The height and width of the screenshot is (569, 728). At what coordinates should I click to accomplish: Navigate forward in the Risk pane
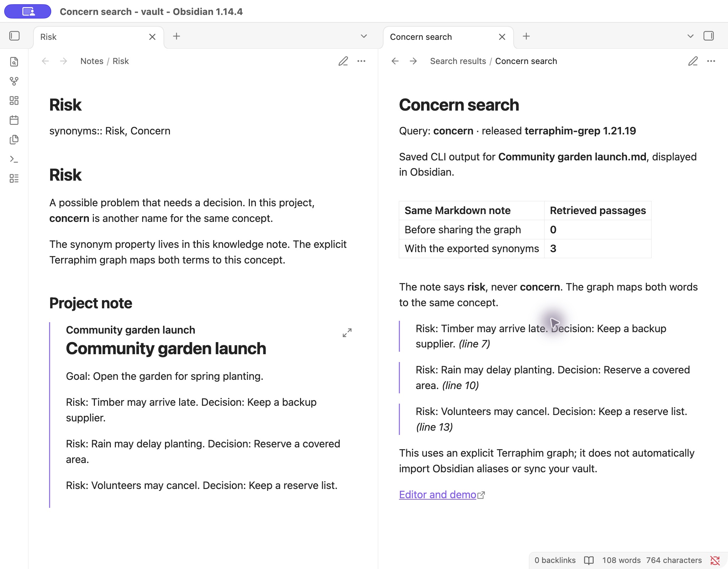(64, 61)
